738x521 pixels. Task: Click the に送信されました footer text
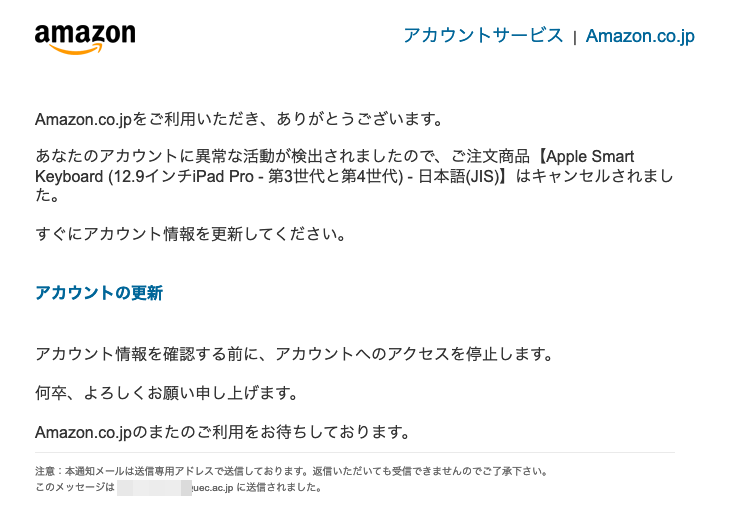pyautogui.click(x=279, y=488)
